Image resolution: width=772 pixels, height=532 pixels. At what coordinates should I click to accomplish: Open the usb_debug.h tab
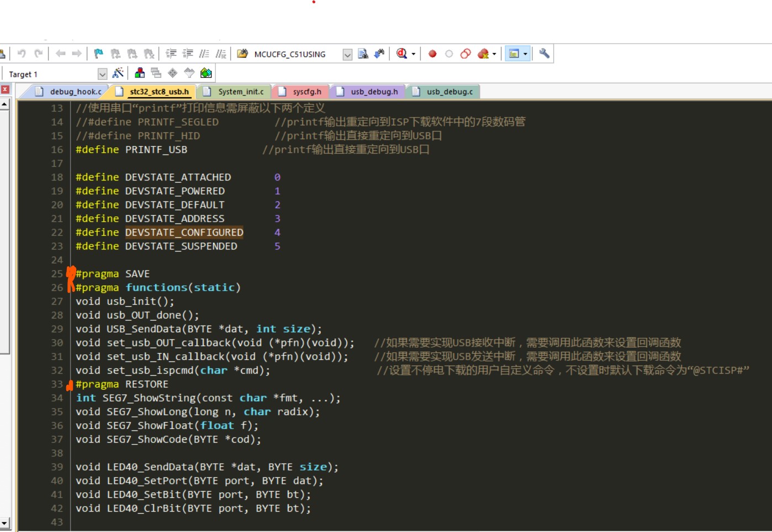[368, 92]
